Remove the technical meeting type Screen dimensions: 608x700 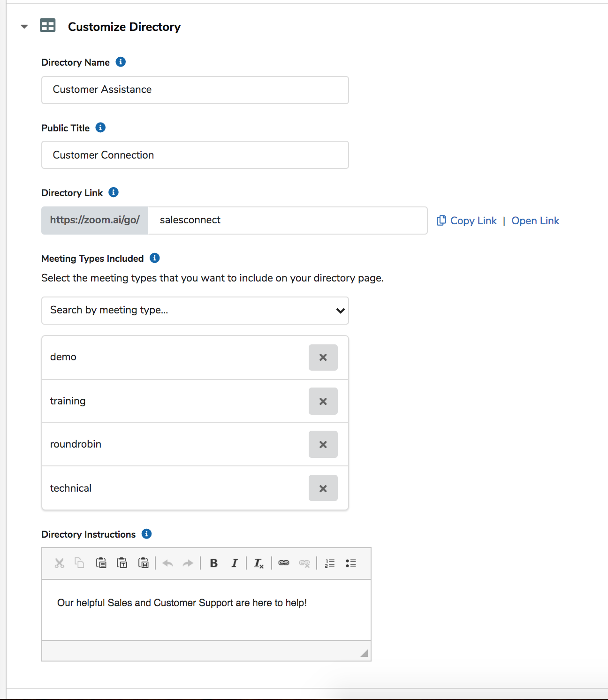(323, 488)
